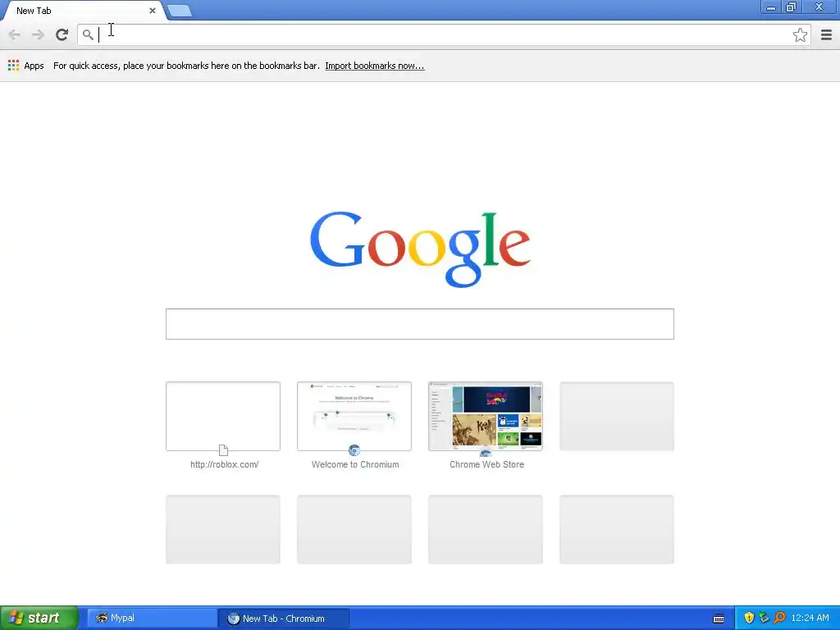Click Import bookmarks now link
The image size is (840, 630).
pyautogui.click(x=374, y=66)
